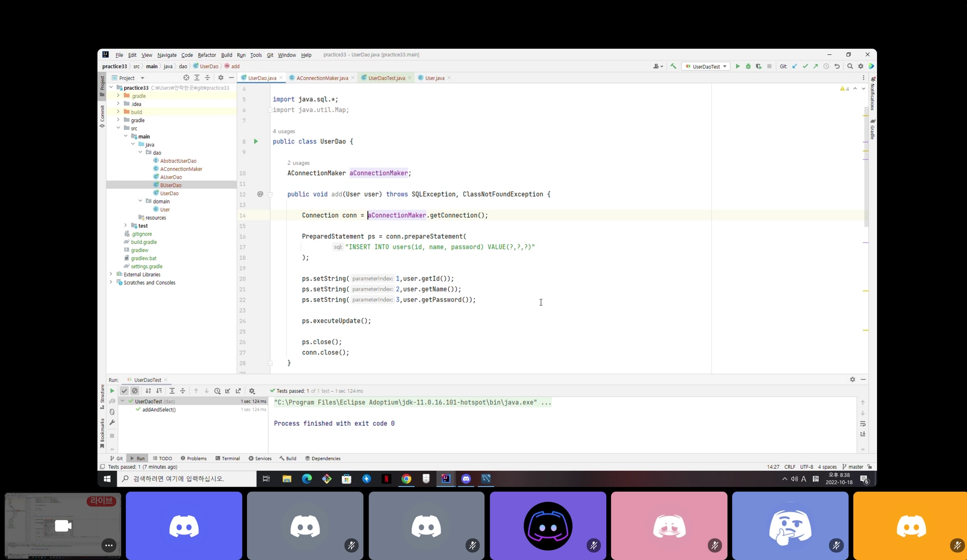The image size is (967, 560).
Task: Rollback changes with the undo icon
Action: coord(837,66)
